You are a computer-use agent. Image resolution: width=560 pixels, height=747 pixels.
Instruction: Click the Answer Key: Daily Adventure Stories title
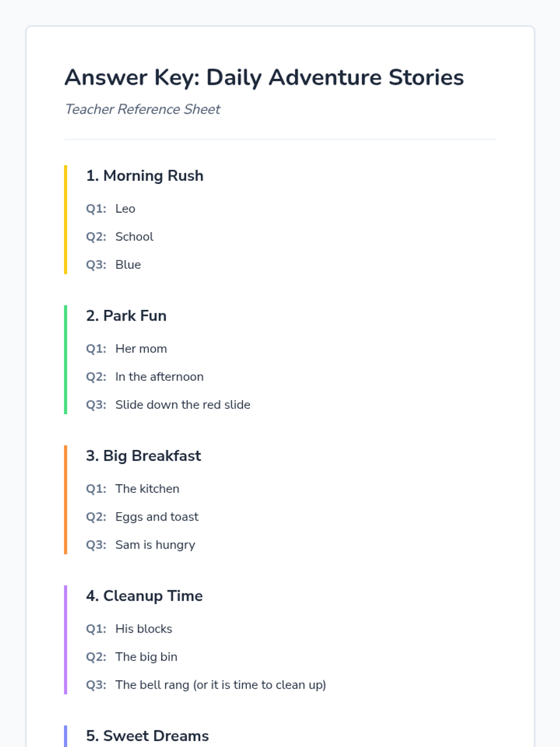(264, 78)
